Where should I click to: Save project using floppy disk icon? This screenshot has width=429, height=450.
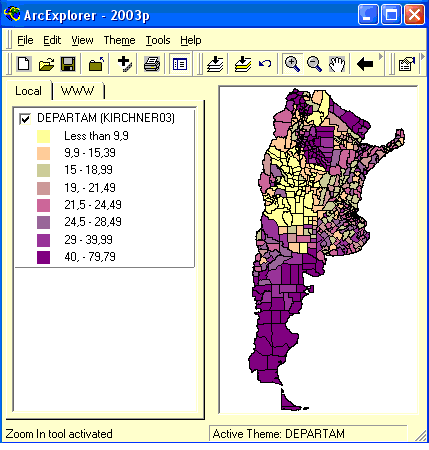68,64
